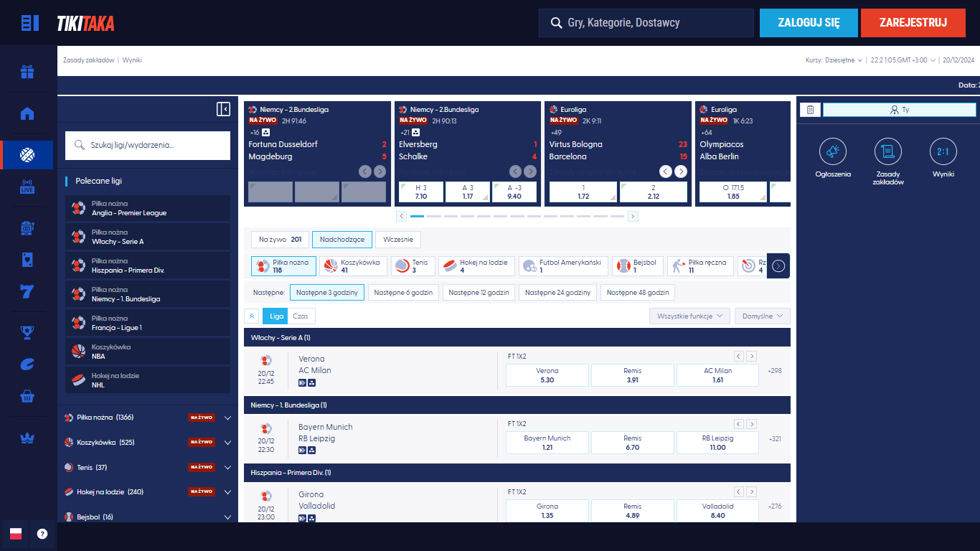
Task: Open stream icon under Bayern Munich match
Action: [303, 451]
